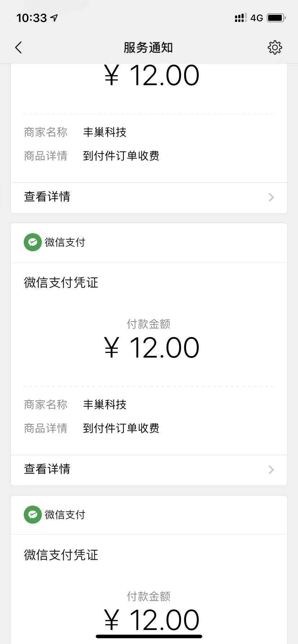Tap the ¥12.00 amount in the top card
The image size is (298, 644).
pyautogui.click(x=152, y=76)
